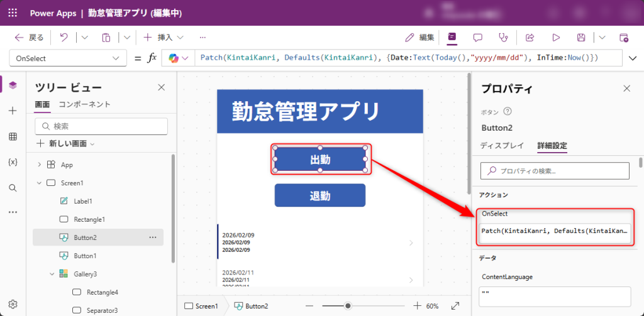Open the data table icon in sidebar
This screenshot has width=644, height=316.
(13, 137)
